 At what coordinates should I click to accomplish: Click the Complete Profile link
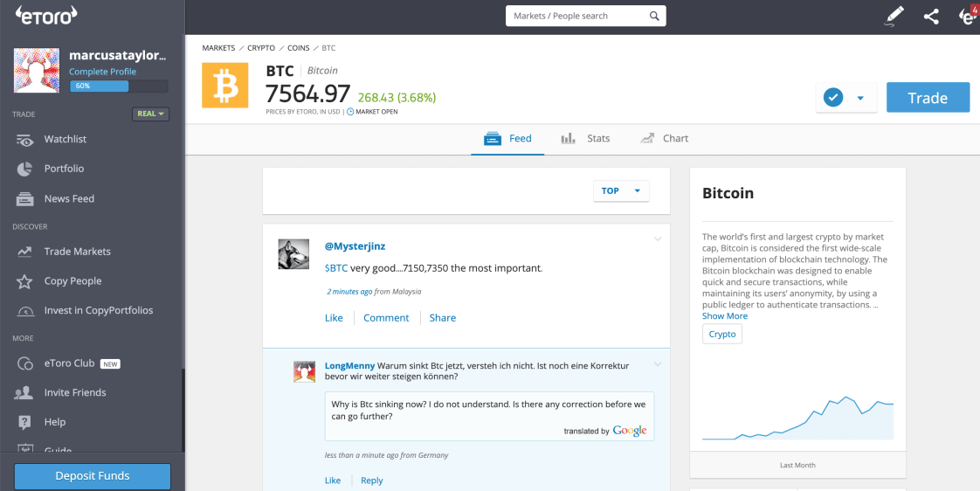[x=102, y=72]
